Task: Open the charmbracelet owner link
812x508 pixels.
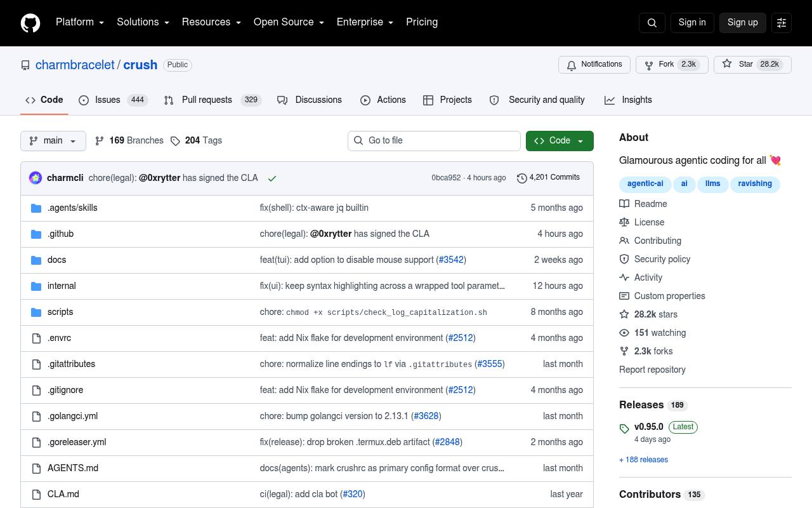Action: click(x=75, y=65)
